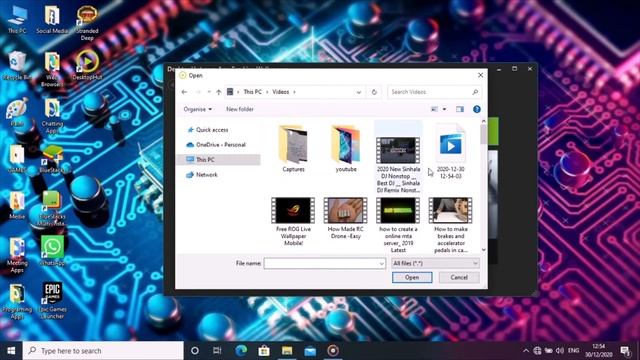Launch Paint desktop shortcut
The image size is (640, 360).
17,112
